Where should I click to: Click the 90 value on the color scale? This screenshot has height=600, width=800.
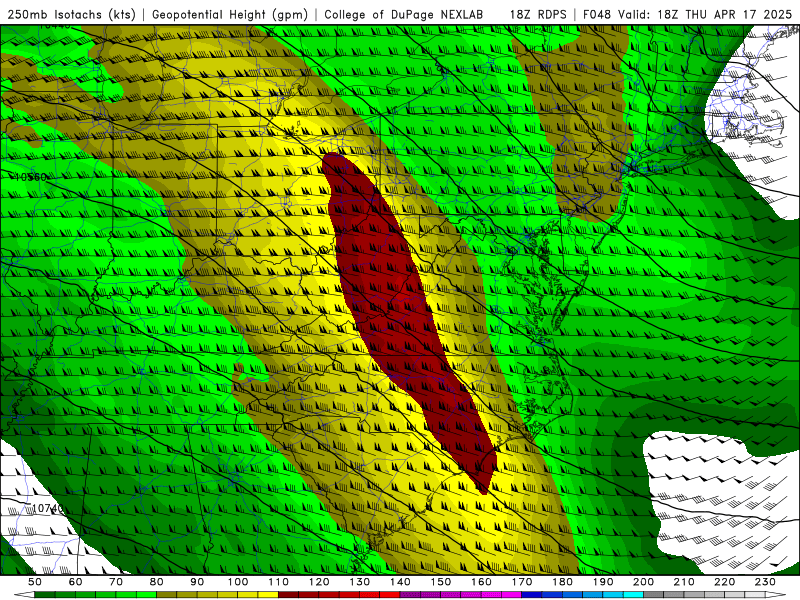point(197,582)
